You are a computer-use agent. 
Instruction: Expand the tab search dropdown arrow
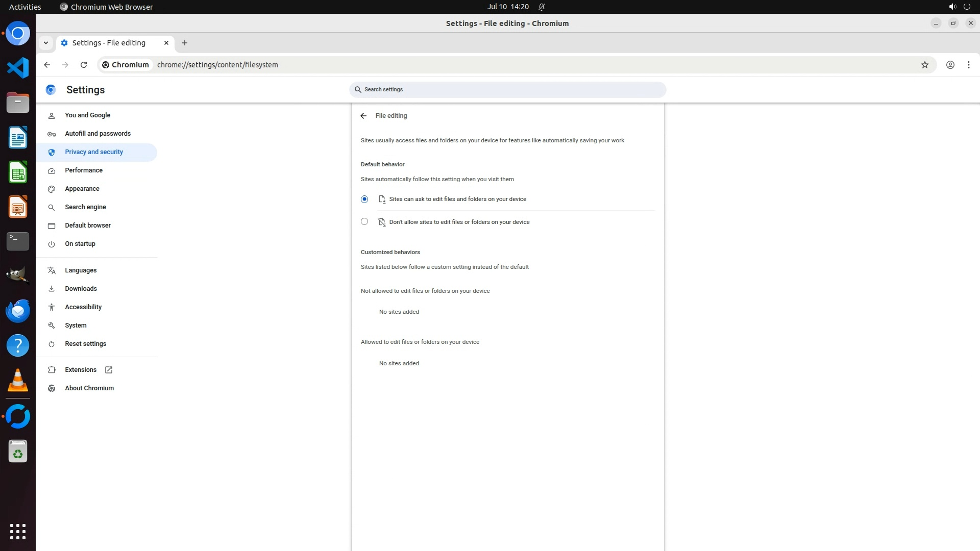pos(46,43)
